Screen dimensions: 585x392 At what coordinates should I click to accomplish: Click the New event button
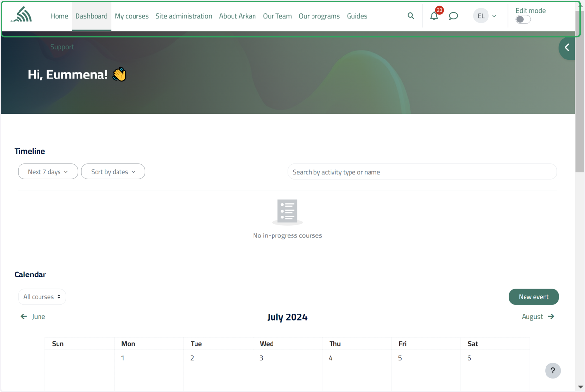[534, 297]
